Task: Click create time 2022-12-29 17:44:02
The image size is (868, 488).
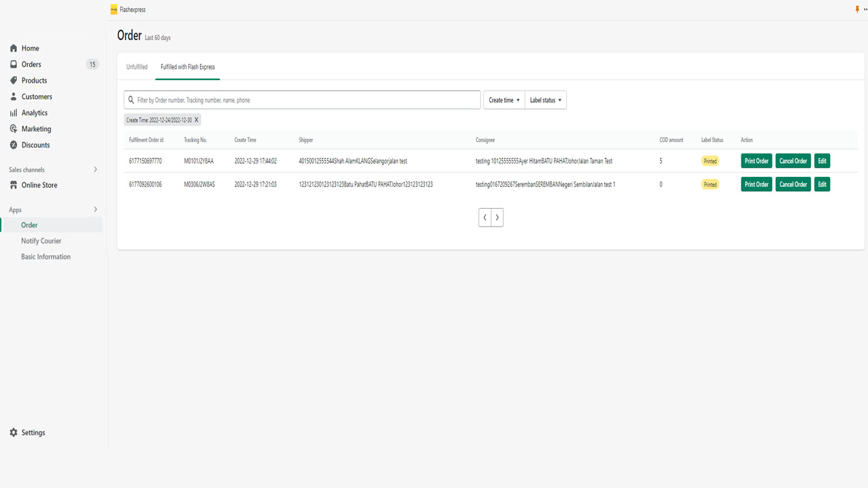Action: [256, 161]
